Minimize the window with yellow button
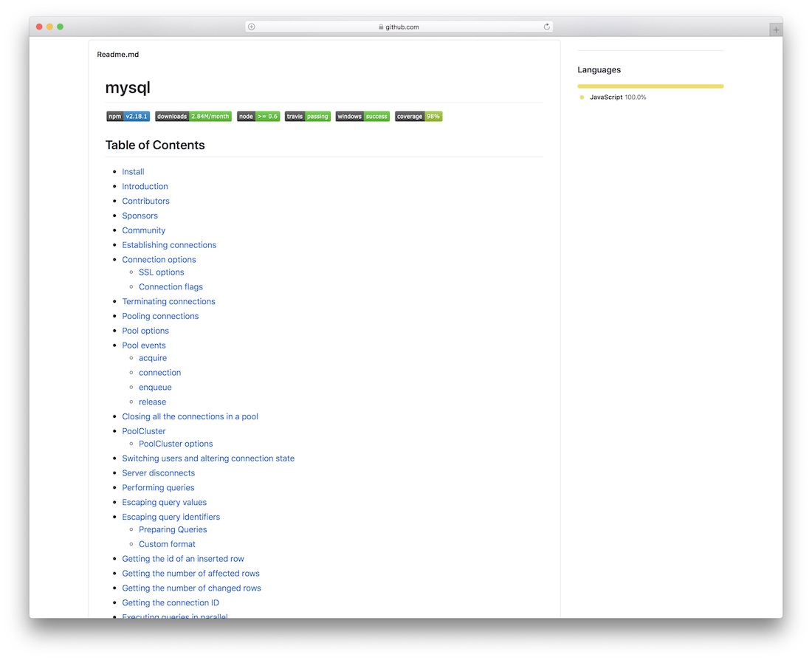Image resolution: width=812 pixels, height=660 pixels. click(x=49, y=27)
